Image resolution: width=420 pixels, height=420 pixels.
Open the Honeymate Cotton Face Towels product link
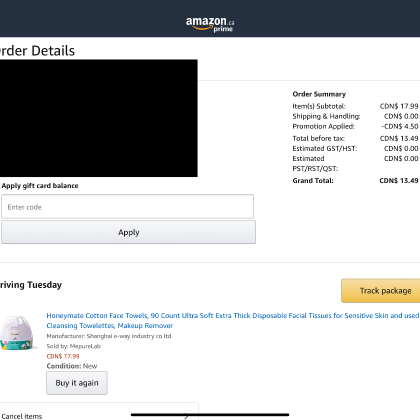[x=233, y=320]
